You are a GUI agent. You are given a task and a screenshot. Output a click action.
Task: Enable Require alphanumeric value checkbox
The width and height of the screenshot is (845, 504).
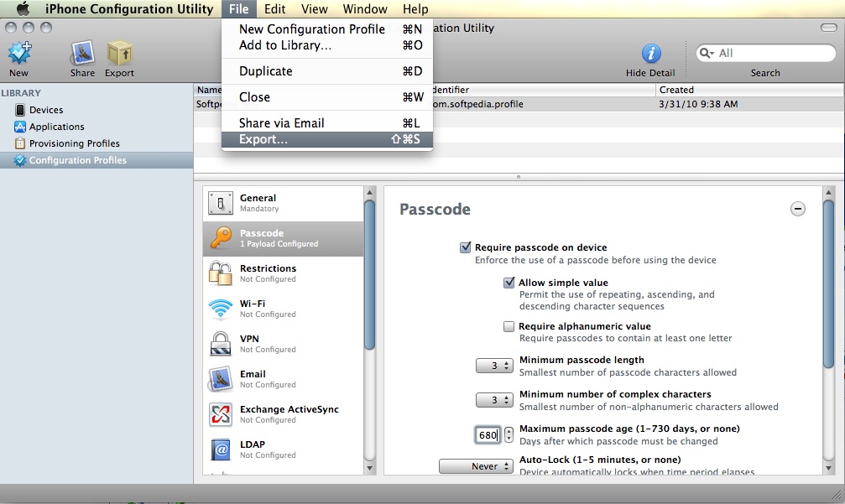click(509, 326)
